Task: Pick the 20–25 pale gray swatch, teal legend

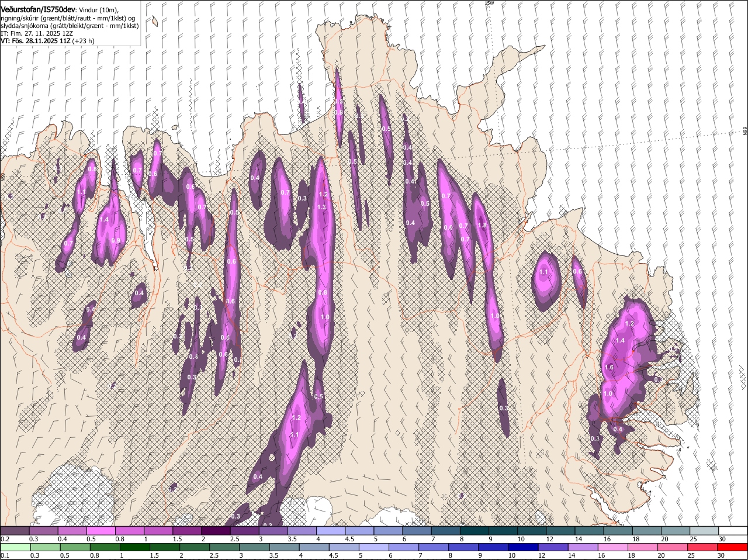Action: (674, 531)
